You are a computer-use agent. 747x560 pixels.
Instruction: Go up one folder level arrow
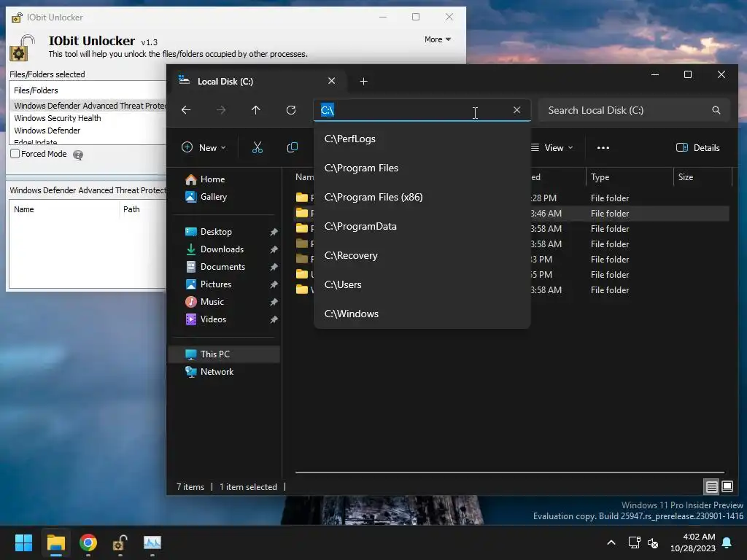[x=256, y=110]
